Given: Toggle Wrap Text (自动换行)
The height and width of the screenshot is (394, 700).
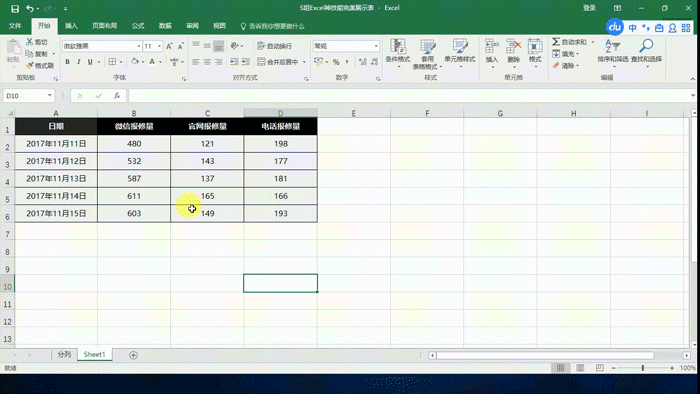Looking at the screenshot, I should [275, 46].
